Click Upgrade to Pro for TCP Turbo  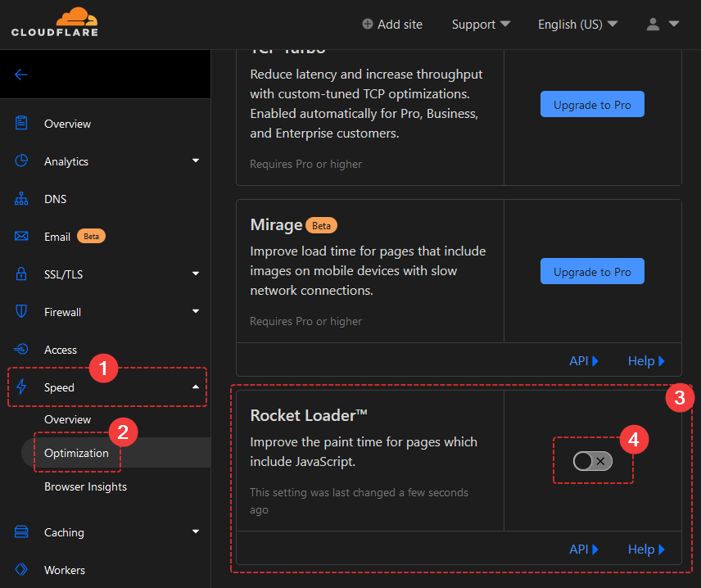coord(592,104)
